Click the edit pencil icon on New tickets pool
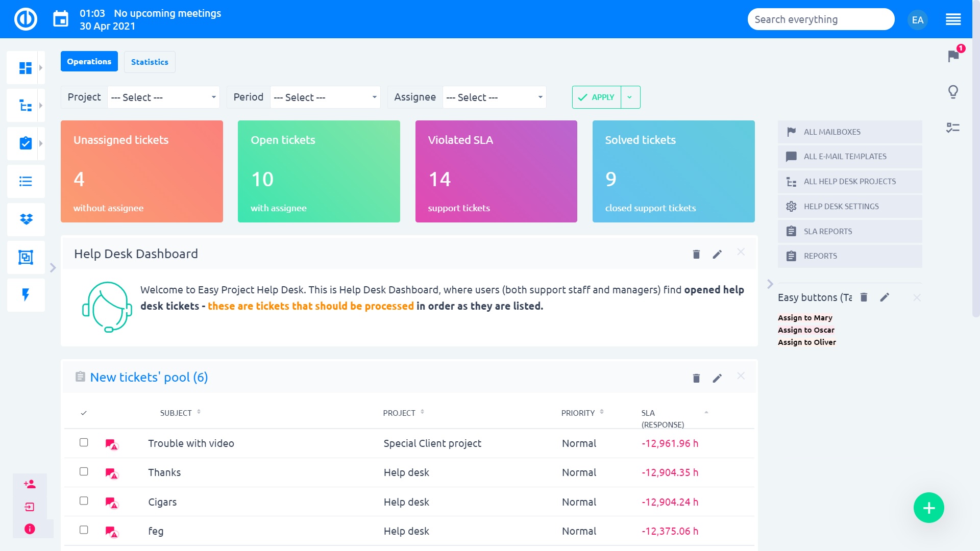 [x=718, y=377]
